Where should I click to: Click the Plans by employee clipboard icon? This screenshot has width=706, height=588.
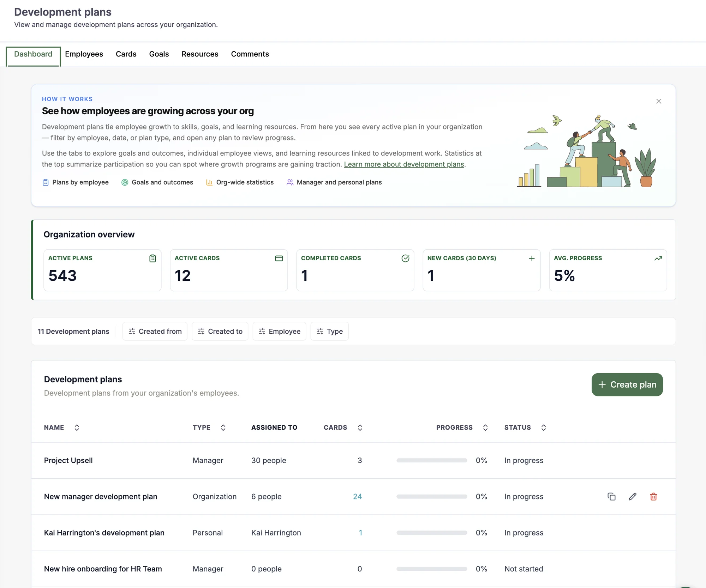point(46,182)
